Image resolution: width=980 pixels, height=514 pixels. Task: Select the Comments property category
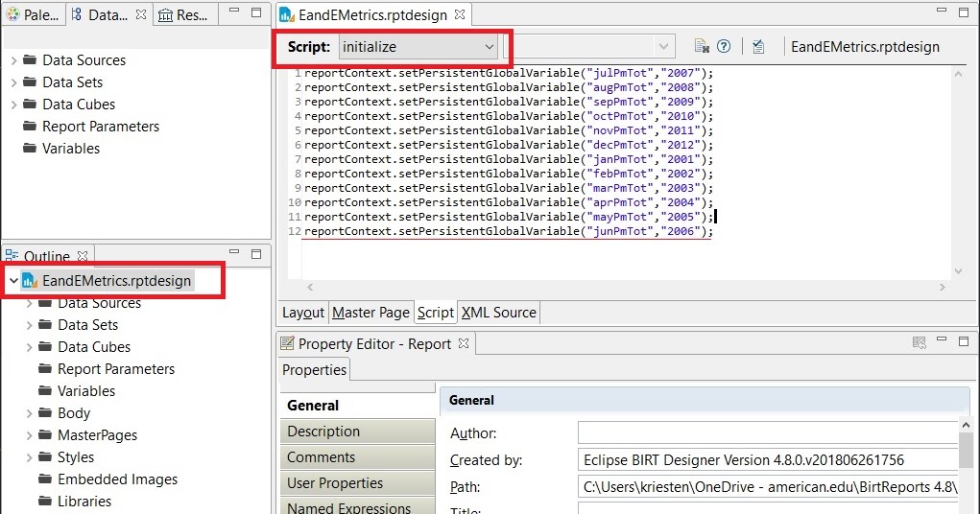coord(357,457)
